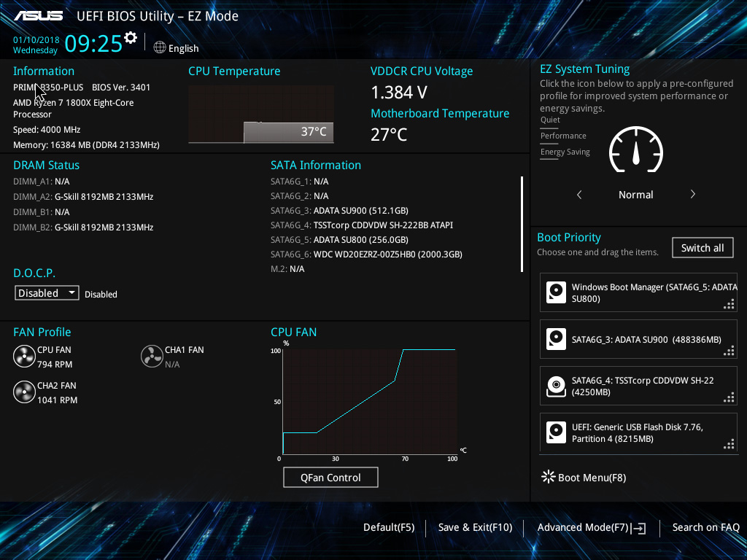Viewport: 747px width, 560px height.
Task: Click the CPU FAN curve graph
Action: click(370, 402)
